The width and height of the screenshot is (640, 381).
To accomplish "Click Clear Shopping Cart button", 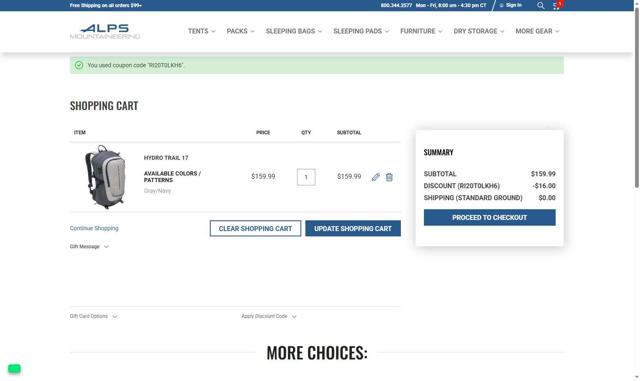I will [256, 229].
